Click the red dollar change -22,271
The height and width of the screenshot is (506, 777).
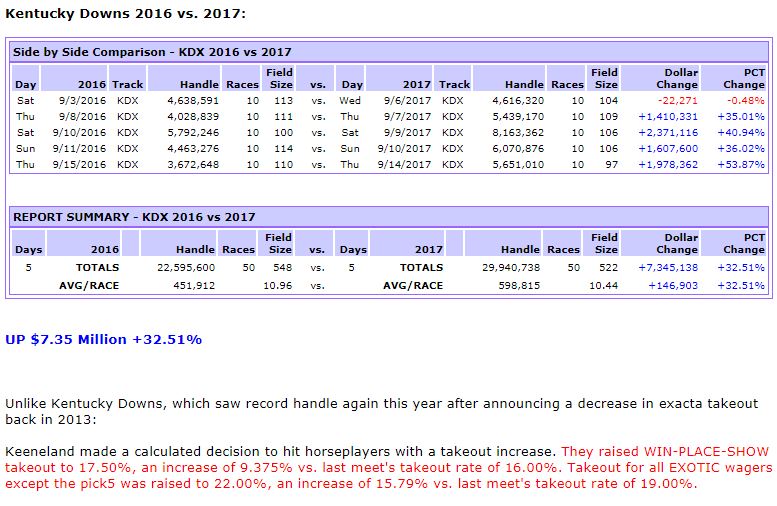(x=677, y=101)
